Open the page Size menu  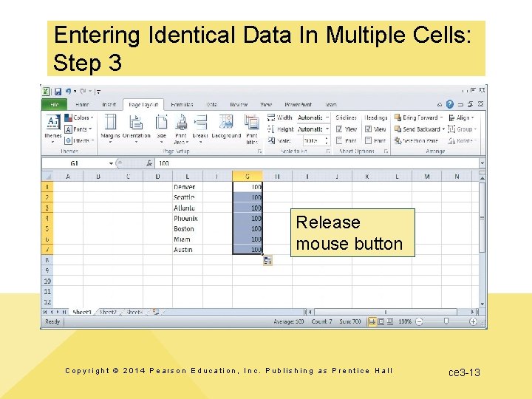(161, 129)
